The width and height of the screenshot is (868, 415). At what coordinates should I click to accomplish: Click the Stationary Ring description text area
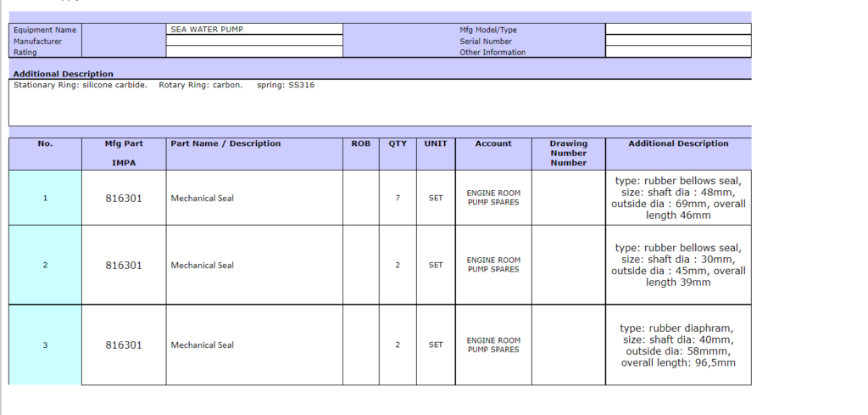[x=379, y=102]
